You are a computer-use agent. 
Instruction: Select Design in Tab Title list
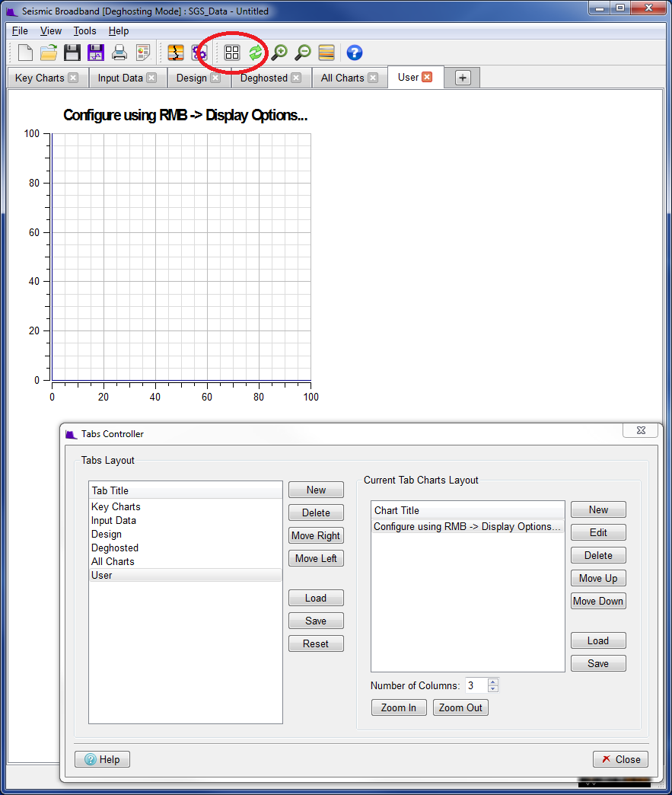(186, 534)
